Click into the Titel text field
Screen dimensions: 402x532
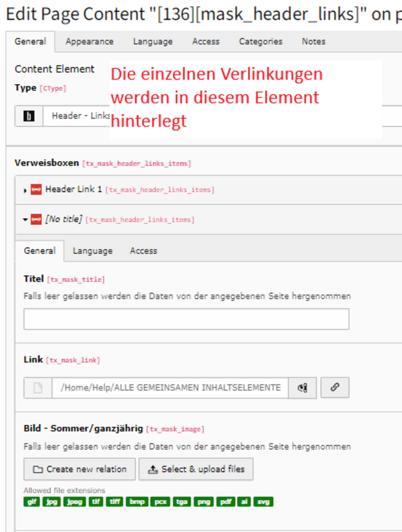(x=186, y=319)
